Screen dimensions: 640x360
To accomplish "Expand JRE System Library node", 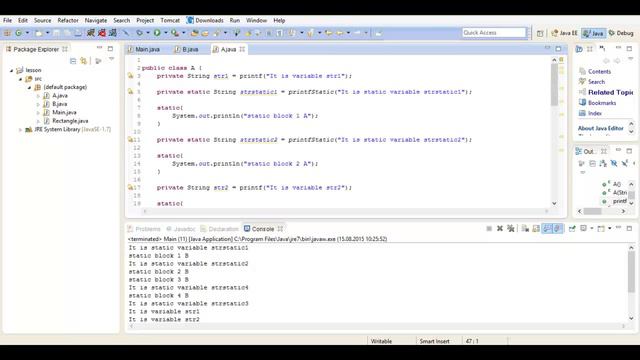I will pyautogui.click(x=20, y=130).
